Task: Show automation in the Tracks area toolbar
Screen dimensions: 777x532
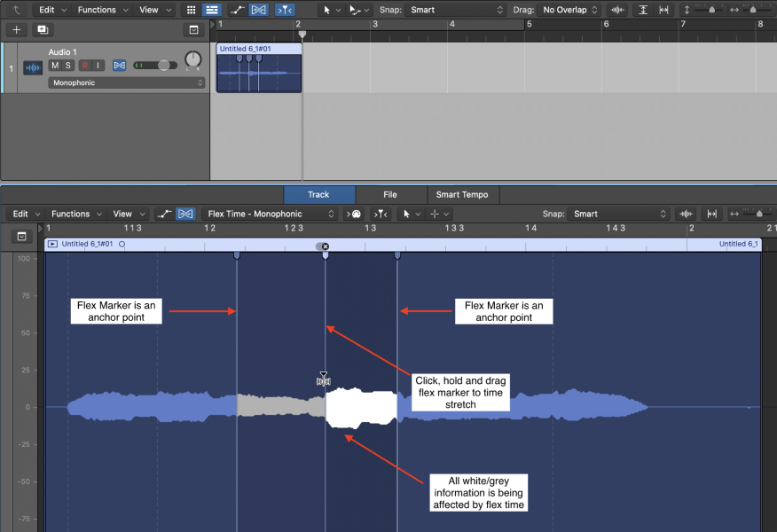Action: [x=238, y=10]
